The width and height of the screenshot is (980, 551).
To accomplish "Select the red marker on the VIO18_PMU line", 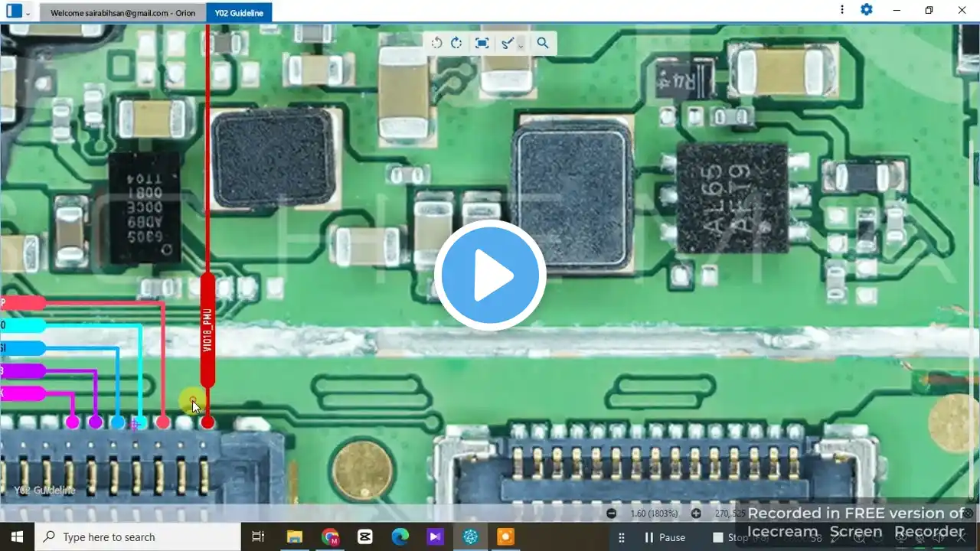I will tap(207, 422).
